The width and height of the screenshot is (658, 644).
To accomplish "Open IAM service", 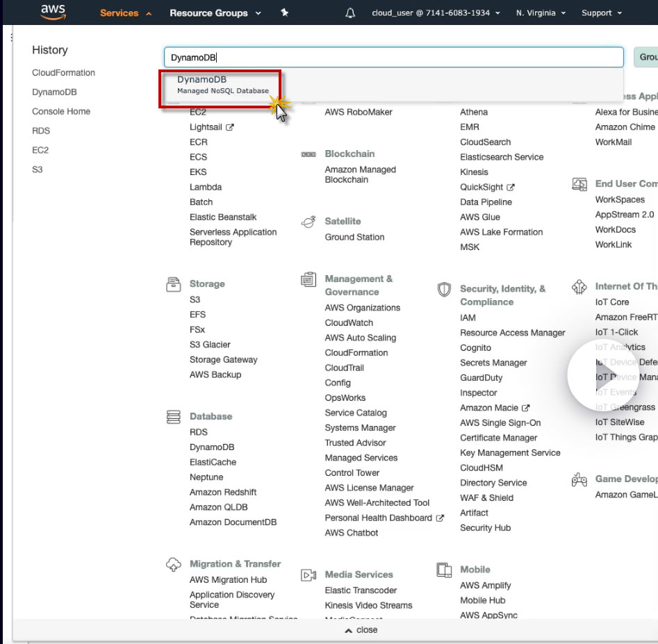I will pyautogui.click(x=468, y=318).
